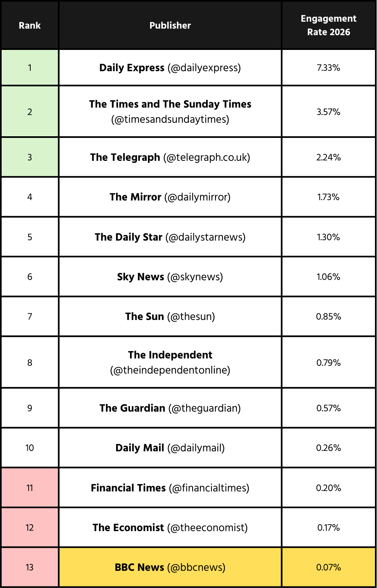
Task: Select The Economist publisher entry
Action: pos(170,528)
